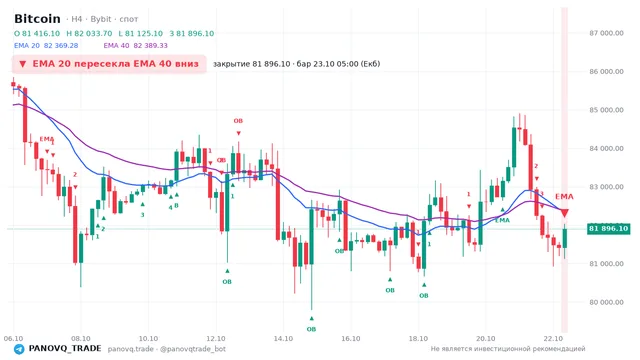
Task: Click the 86 000.00 price axis label
Action: point(606,71)
